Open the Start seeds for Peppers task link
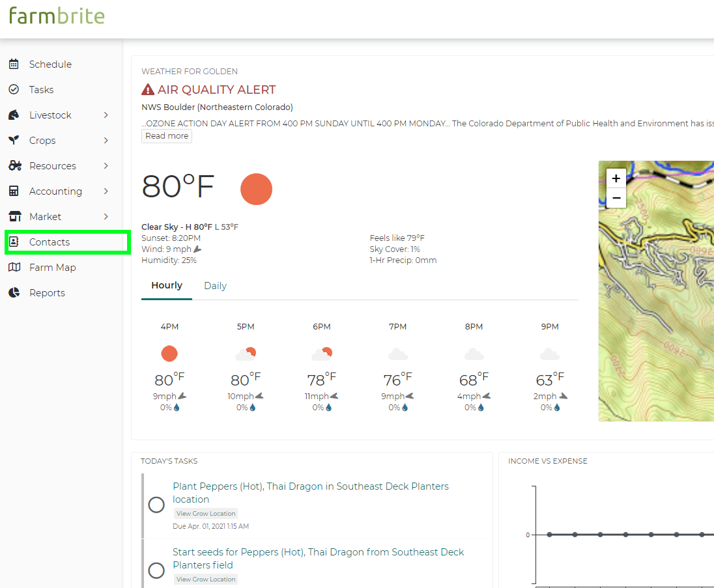This screenshot has height=588, width=714. (x=318, y=559)
